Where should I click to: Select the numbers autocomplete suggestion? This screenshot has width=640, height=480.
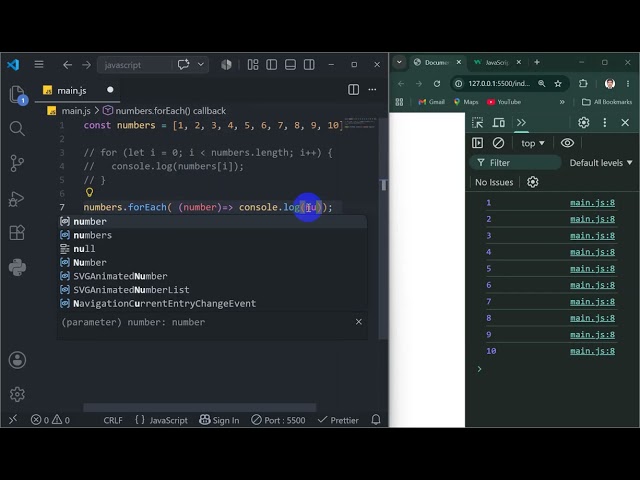[x=212, y=235]
